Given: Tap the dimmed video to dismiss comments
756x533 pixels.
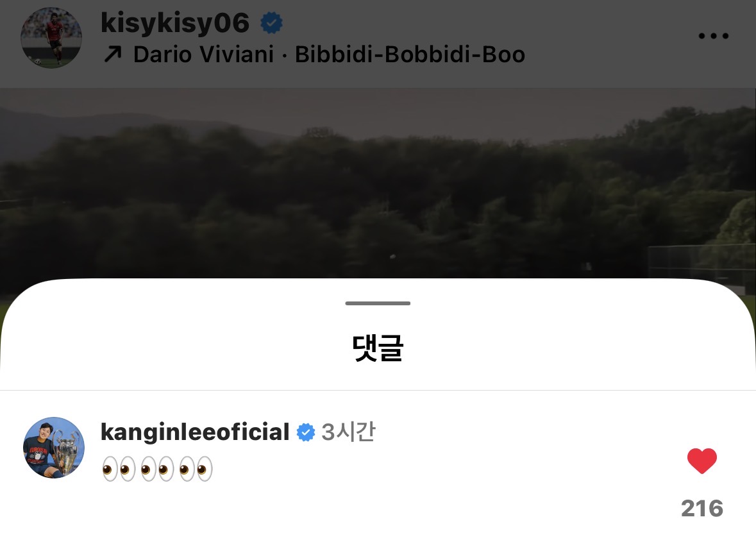Looking at the screenshot, I should click(378, 183).
